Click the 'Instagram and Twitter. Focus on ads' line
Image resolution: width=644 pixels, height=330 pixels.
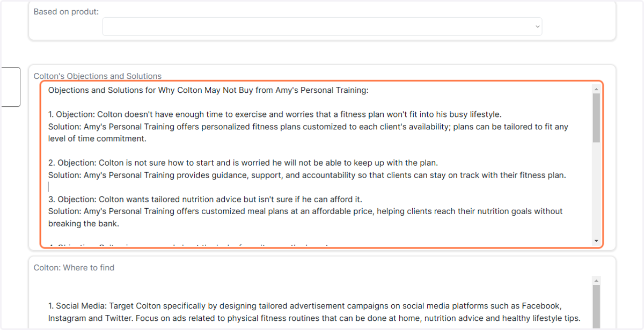tap(314, 318)
